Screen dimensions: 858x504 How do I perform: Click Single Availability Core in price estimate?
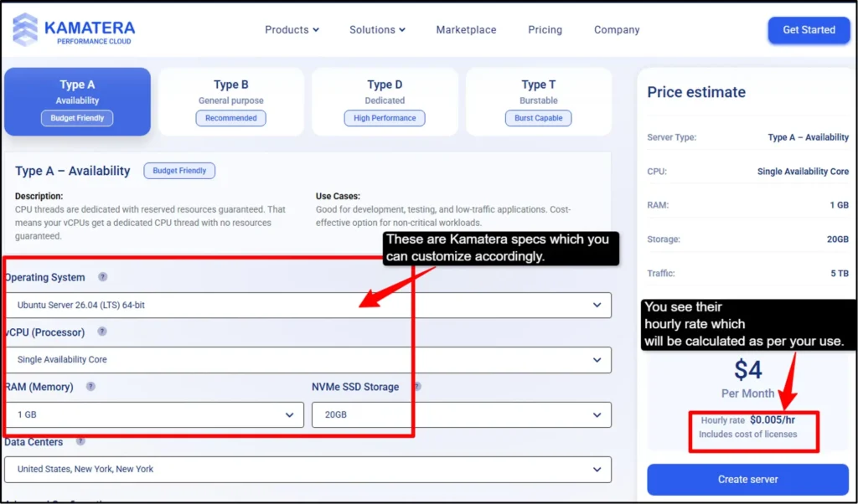[x=803, y=172]
